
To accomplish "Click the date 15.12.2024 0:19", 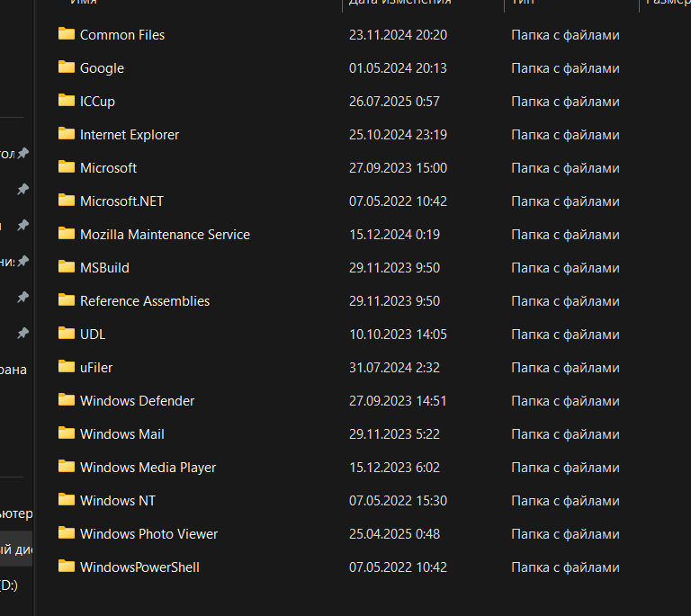I will (x=394, y=235).
